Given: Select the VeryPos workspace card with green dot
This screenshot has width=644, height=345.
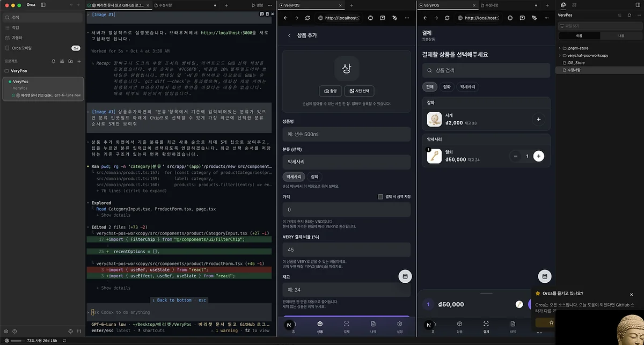Looking at the screenshot, I should click(43, 89).
